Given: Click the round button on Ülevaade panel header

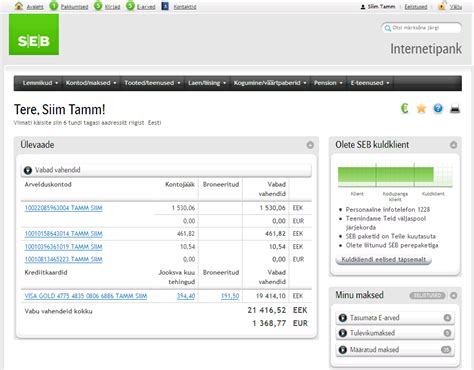Looking at the screenshot, I should pos(310,145).
